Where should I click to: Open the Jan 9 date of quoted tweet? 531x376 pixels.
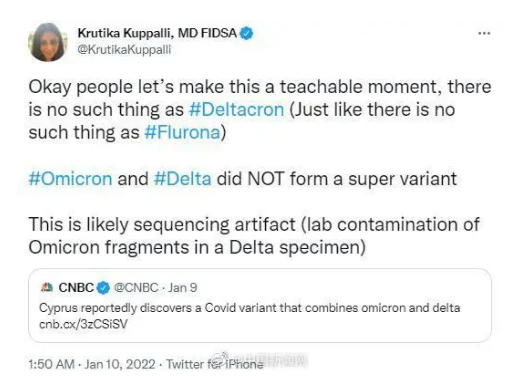point(183,288)
